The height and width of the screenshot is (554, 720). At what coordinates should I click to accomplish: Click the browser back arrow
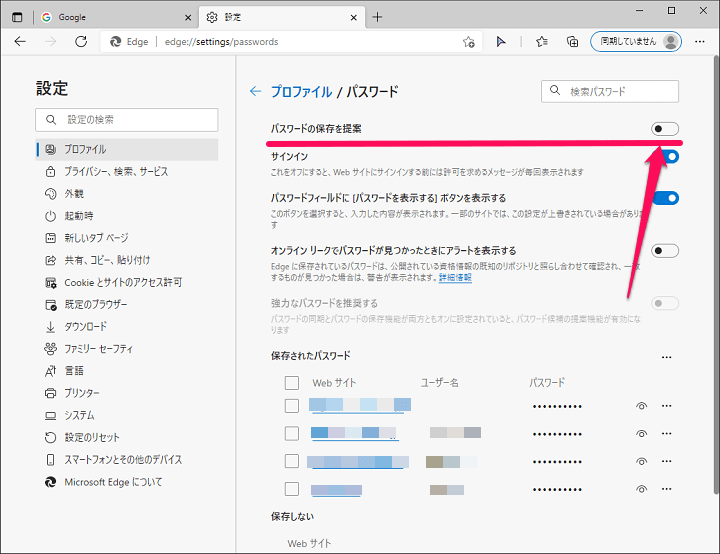[20, 42]
